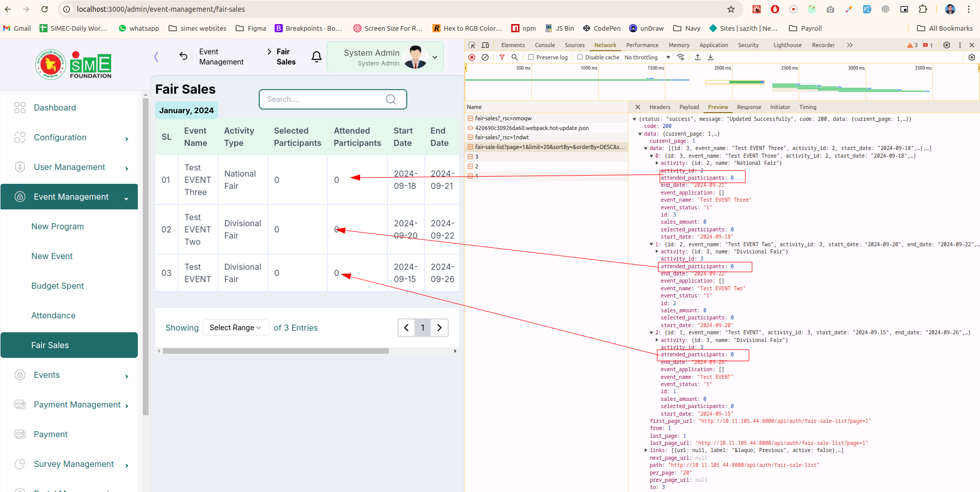Open Figma bookmark folder
Image resolution: width=980 pixels, height=492 pixels.
click(x=251, y=28)
